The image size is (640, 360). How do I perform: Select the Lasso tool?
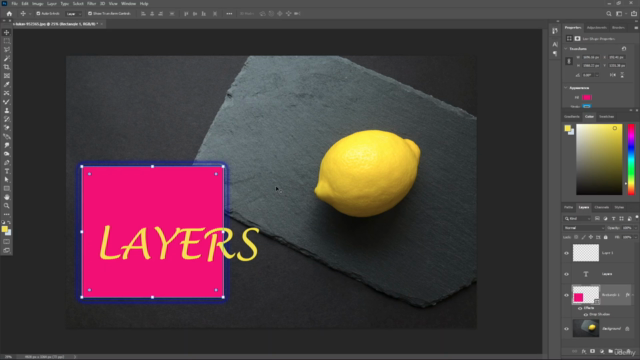click(x=7, y=49)
